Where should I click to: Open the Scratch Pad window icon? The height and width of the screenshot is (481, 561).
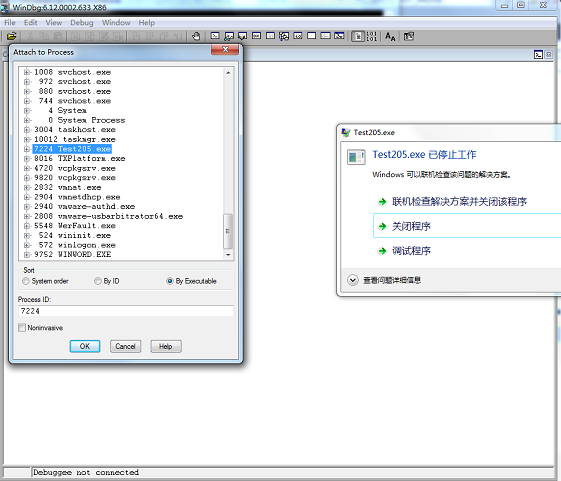coord(312,36)
